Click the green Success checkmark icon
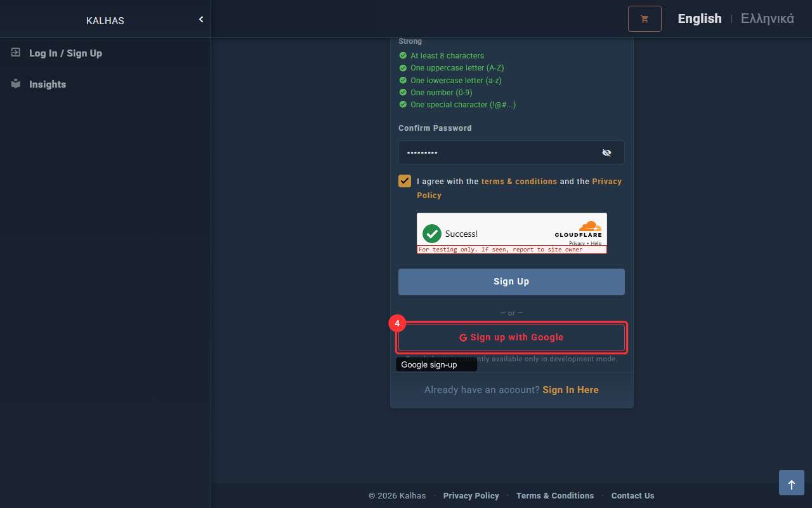This screenshot has width=812, height=508. pos(432,234)
